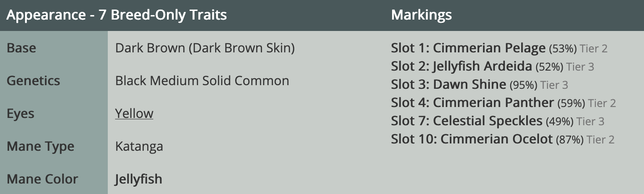Screen dimensions: 644x194
Task: Click the Base row label
Action: tap(21, 48)
